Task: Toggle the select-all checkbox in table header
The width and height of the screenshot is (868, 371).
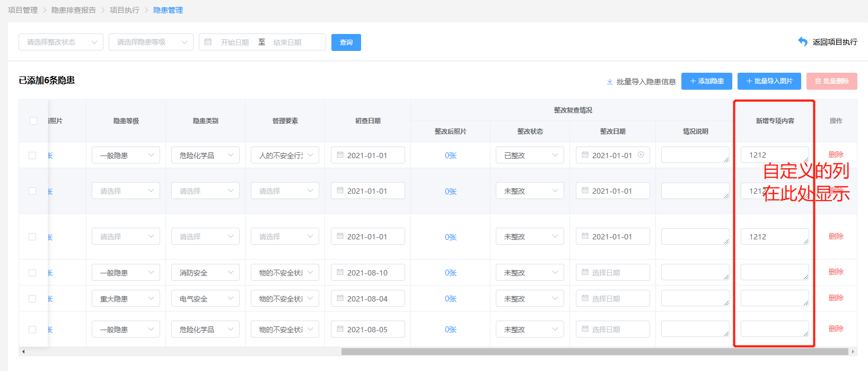Action: coord(33,121)
